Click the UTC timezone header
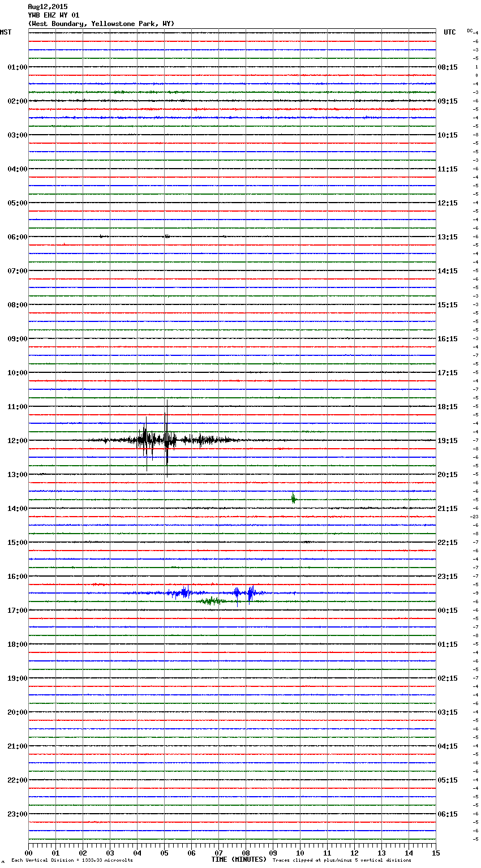481x868 pixels. coord(449,32)
